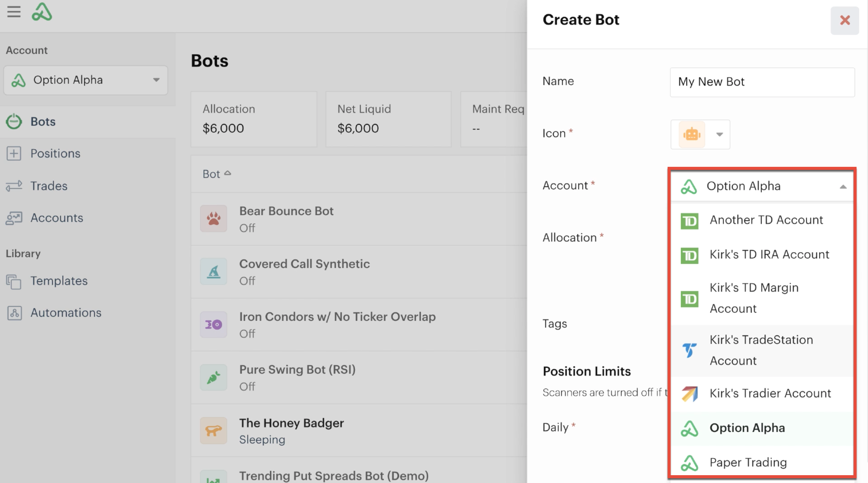Select Kirk's TD Margin Account option
868x483 pixels.
pos(762,298)
